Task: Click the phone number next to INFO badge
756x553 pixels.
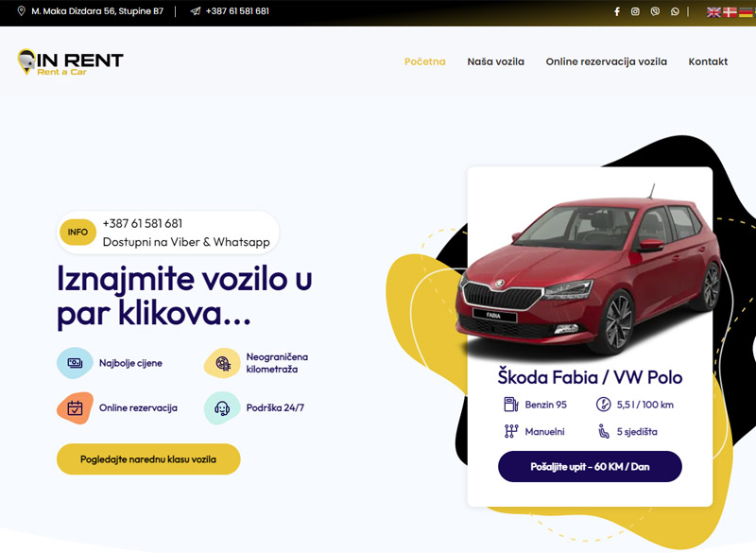Action: click(x=143, y=224)
